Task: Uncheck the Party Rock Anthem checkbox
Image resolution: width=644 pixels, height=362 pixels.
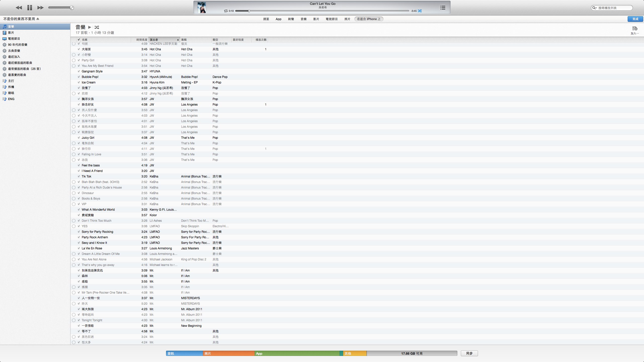Action: [79, 237]
